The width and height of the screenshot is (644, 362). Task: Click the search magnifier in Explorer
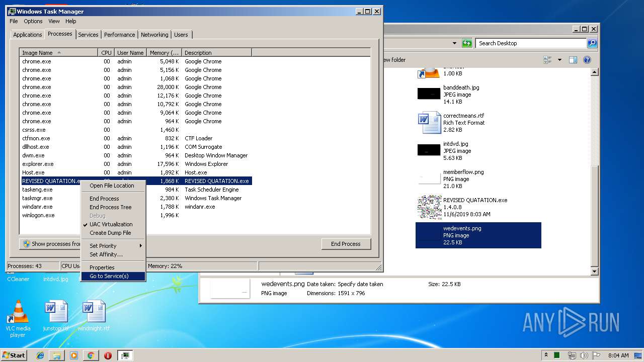(x=592, y=43)
